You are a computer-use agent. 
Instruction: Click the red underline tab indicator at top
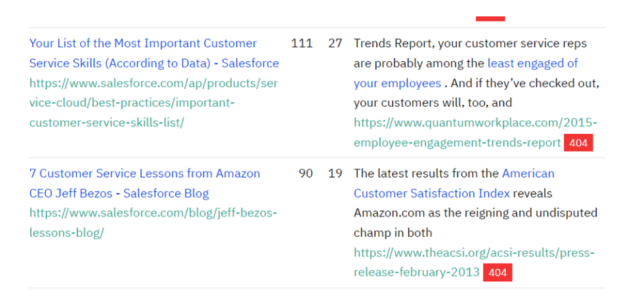click(x=490, y=18)
